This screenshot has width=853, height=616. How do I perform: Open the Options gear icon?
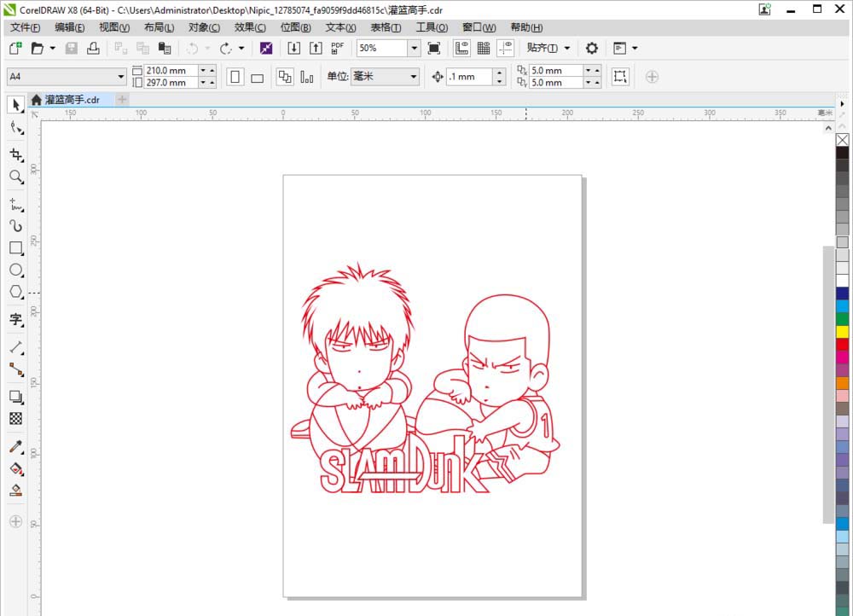[592, 48]
